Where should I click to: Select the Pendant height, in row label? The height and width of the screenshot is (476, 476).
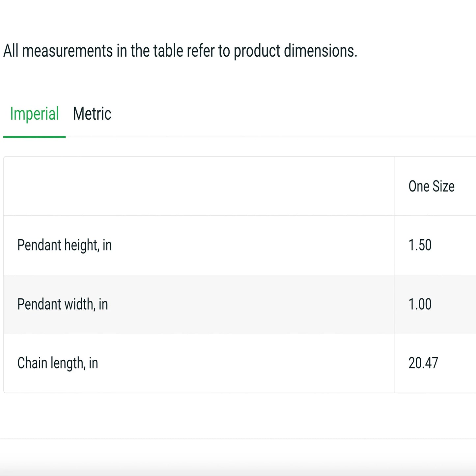tap(65, 245)
